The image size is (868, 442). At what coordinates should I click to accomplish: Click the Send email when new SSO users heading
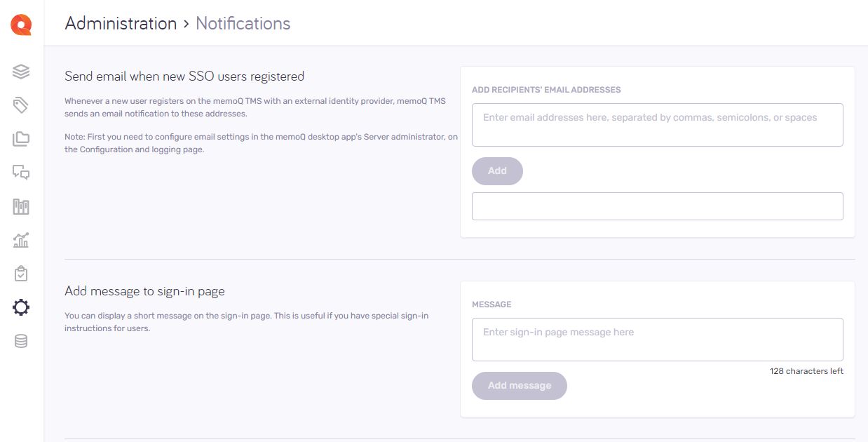pos(184,76)
